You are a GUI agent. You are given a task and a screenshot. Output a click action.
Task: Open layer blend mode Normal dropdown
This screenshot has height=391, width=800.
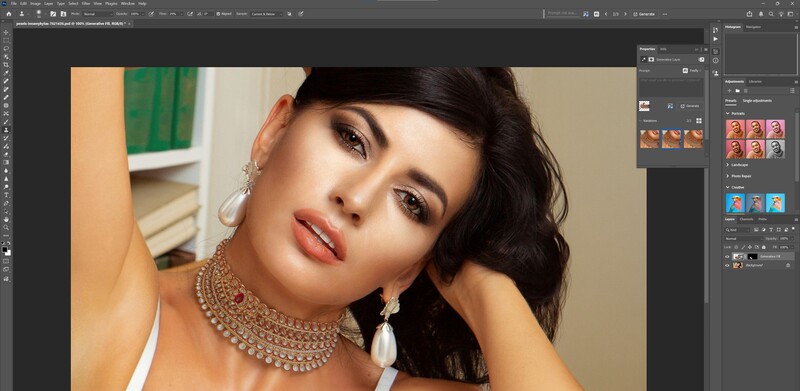click(x=743, y=238)
